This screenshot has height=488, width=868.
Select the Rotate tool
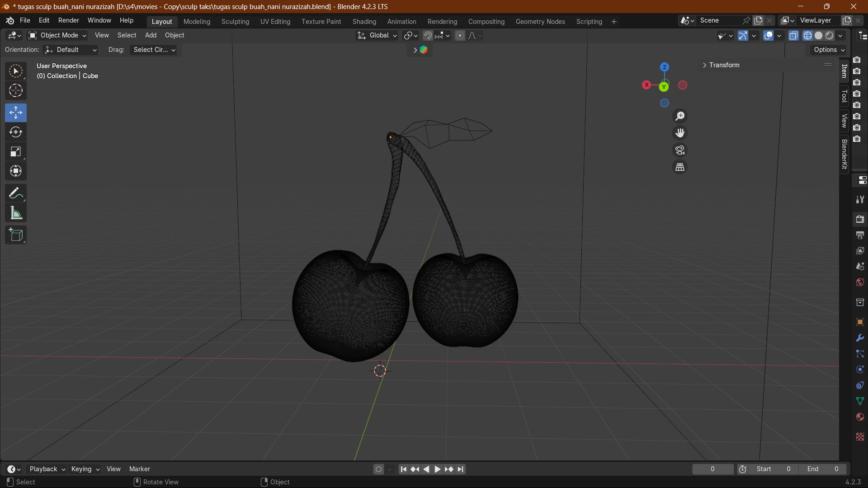[16, 132]
